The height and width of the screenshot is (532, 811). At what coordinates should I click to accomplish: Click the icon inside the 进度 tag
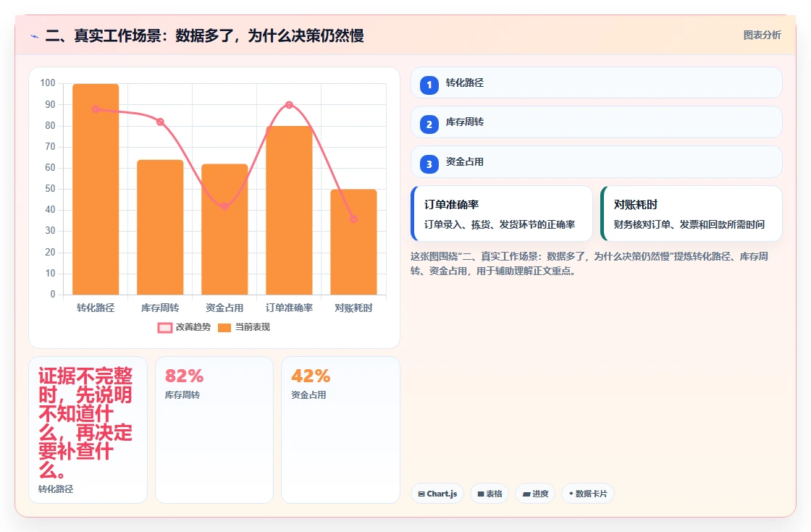526,494
